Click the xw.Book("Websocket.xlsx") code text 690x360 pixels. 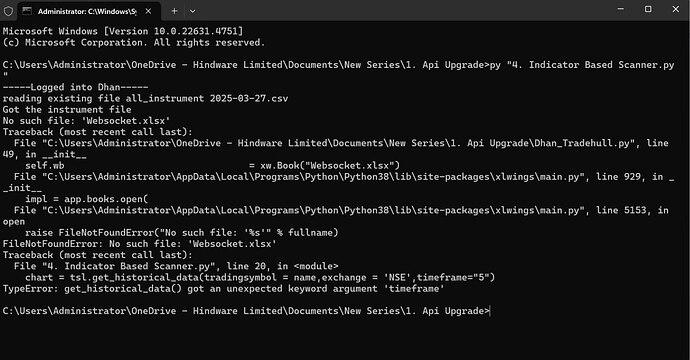[x=330, y=165]
